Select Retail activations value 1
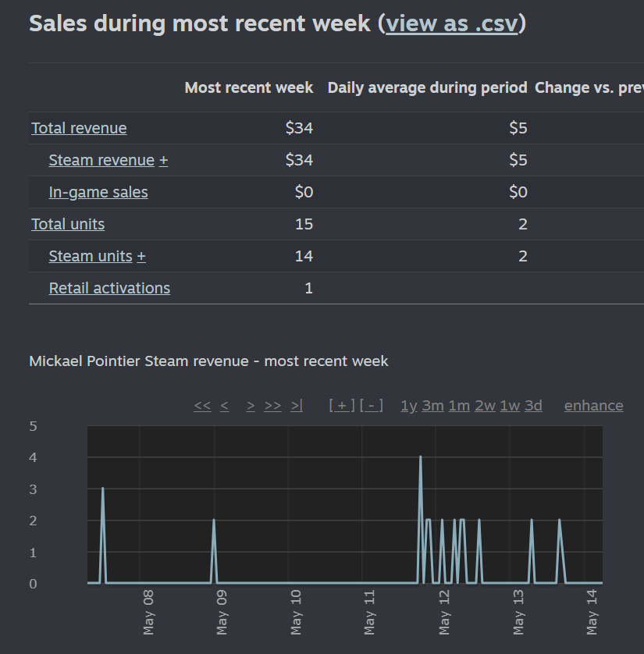This screenshot has height=654, width=644. click(x=308, y=288)
